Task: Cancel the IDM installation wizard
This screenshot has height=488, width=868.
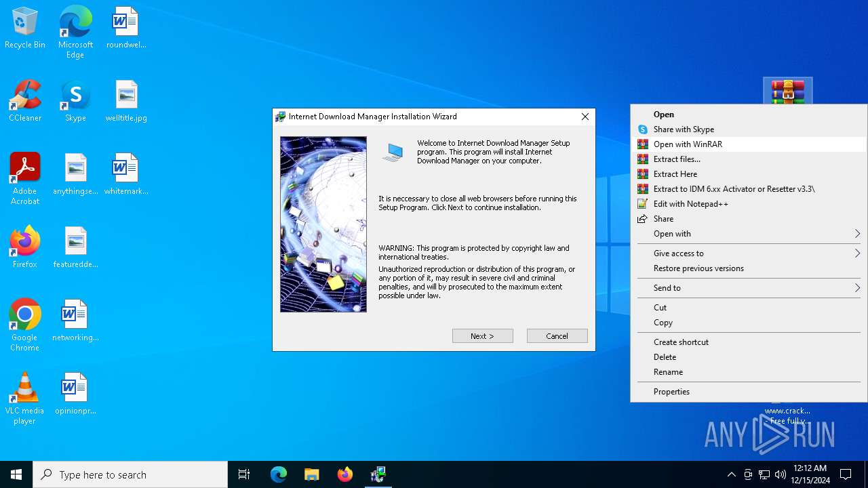Action: (x=557, y=336)
